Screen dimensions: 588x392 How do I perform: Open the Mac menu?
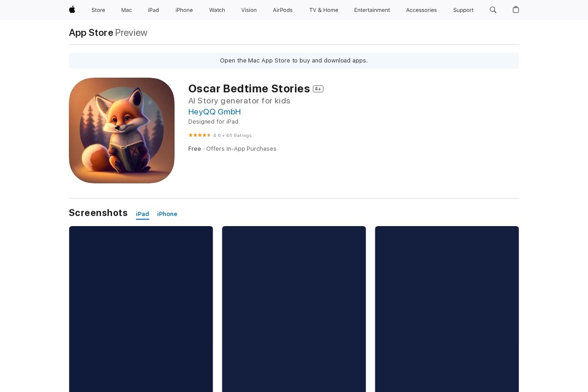point(126,10)
